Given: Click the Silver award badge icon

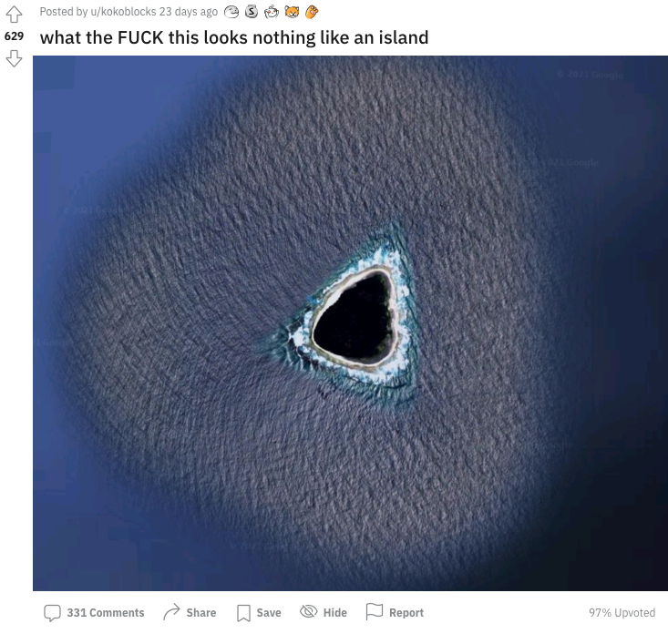Looking at the screenshot, I should tap(252, 12).
